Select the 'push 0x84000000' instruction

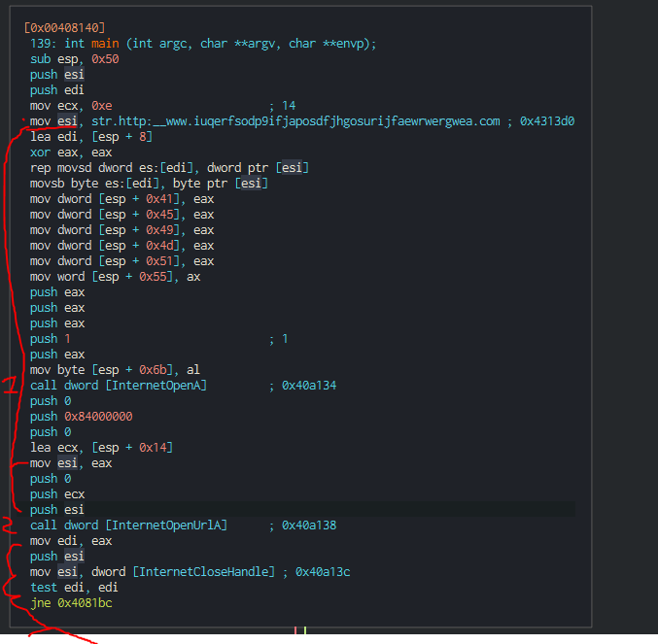click(81, 417)
